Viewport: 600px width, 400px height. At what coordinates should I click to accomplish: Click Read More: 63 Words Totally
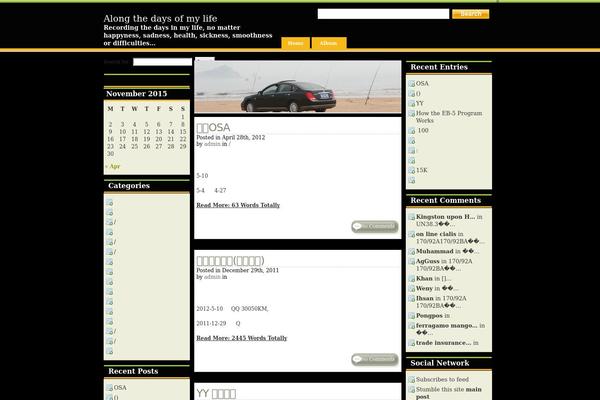[238, 205]
